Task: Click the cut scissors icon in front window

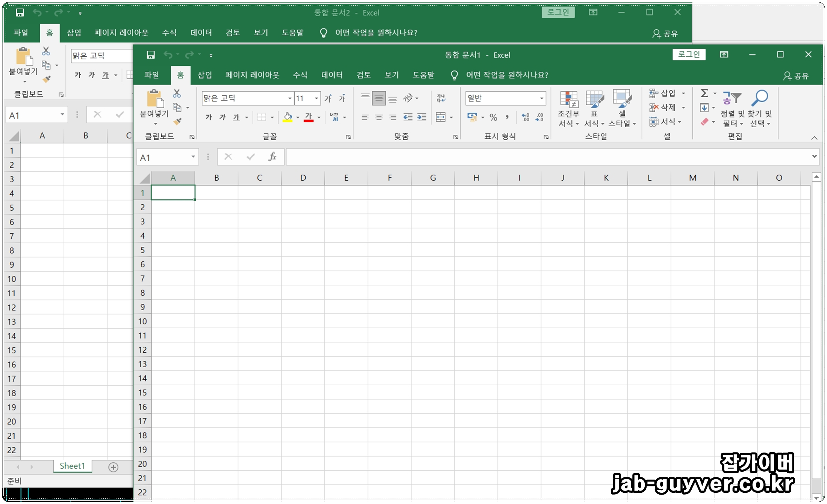Action: pos(177,93)
